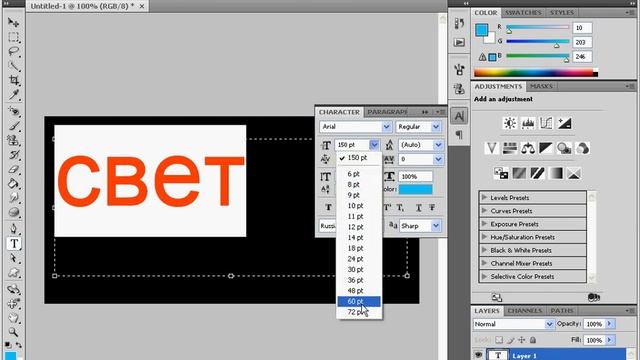Add a Channel Mixer adjustment
640x360 pixels.
pos(582,148)
